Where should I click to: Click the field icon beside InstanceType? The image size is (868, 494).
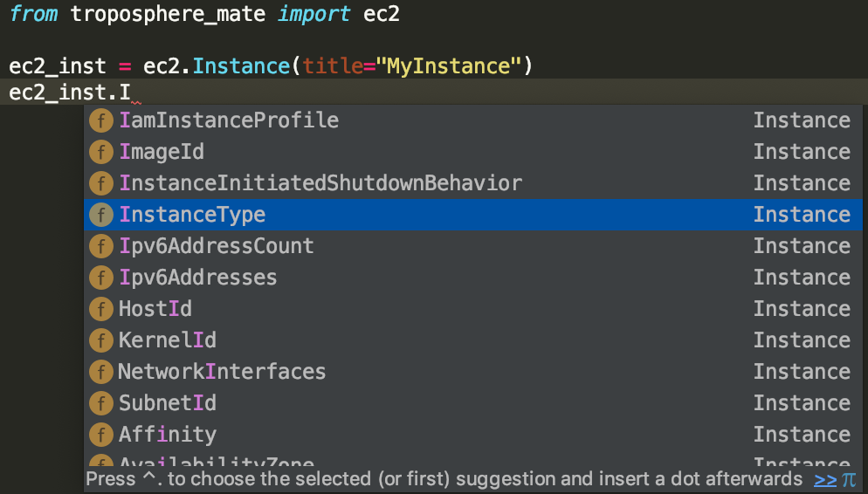(101, 215)
